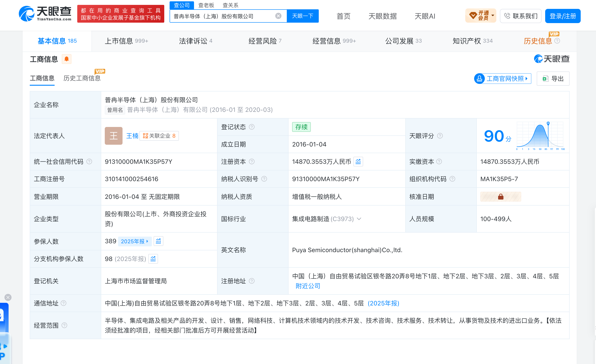Click the 登录/注册 button
Image resolution: width=596 pixels, height=364 pixels.
563,16
